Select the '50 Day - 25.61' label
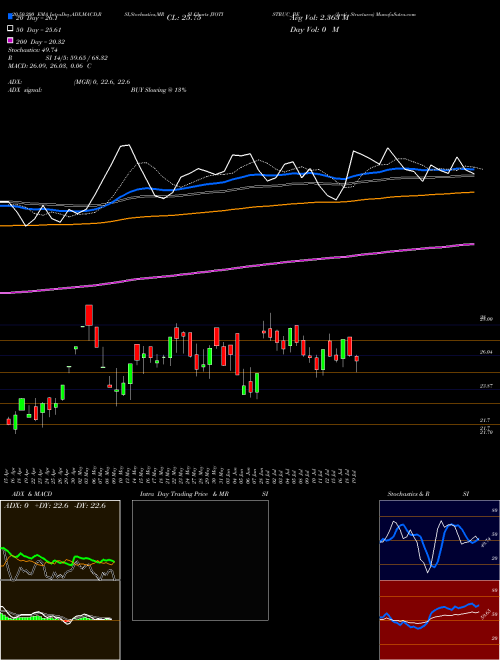The image size is (500, 660). click(39, 30)
